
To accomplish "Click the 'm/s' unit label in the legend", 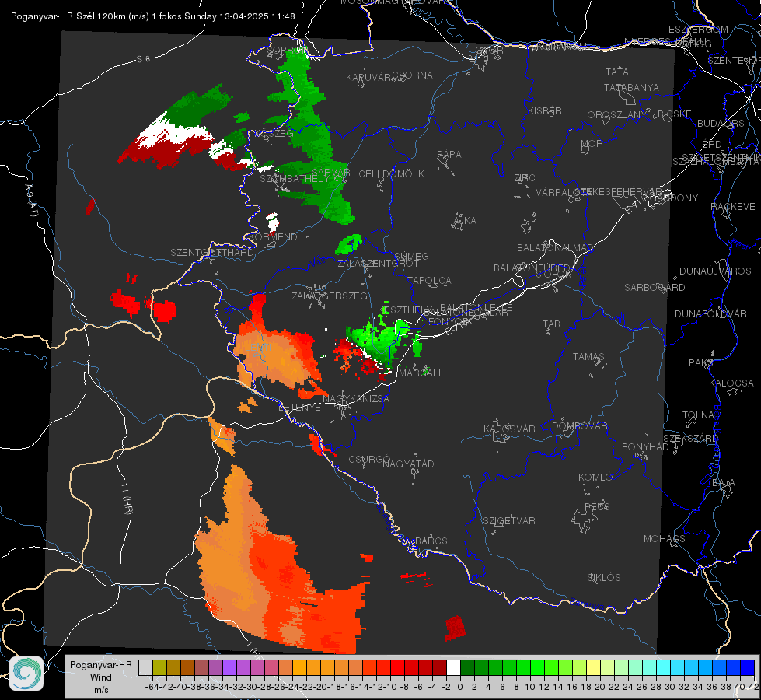I will coord(100,689).
